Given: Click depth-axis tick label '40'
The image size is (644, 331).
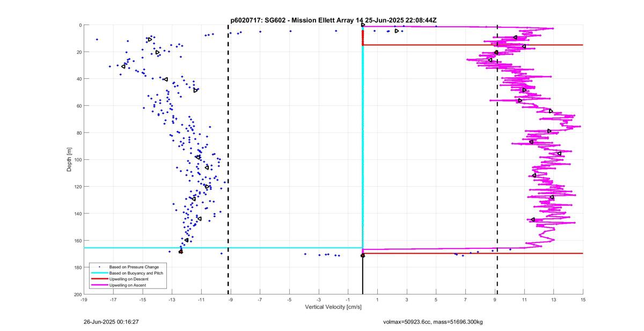Looking at the screenshot, I should click(78, 79).
